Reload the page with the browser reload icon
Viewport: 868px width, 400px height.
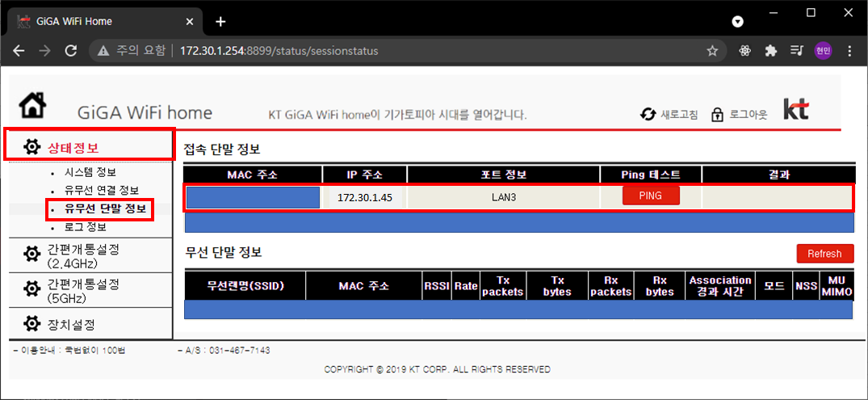(x=71, y=51)
